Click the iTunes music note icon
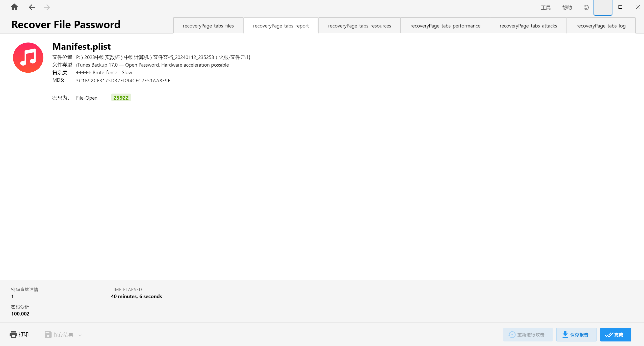 28,57
